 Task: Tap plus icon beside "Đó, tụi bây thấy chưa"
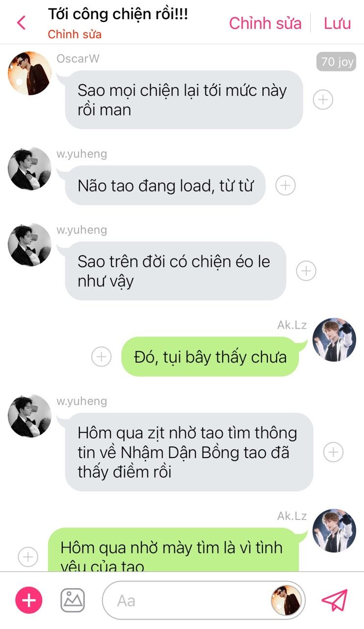pos(102,356)
